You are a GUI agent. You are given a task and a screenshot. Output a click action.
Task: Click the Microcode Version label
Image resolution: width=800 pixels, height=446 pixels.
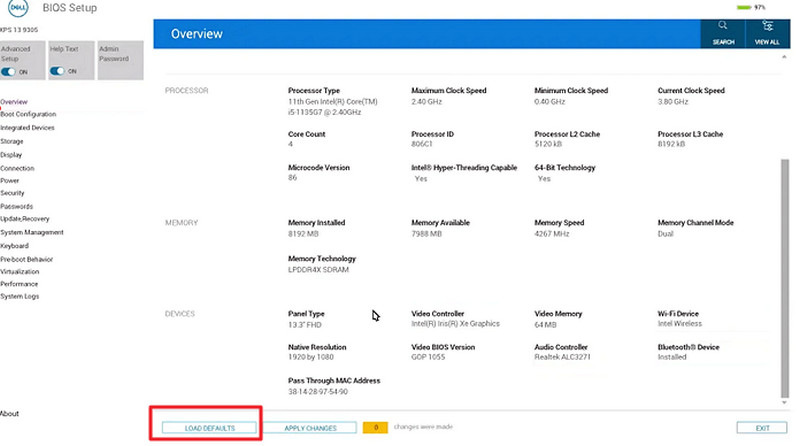click(x=319, y=167)
